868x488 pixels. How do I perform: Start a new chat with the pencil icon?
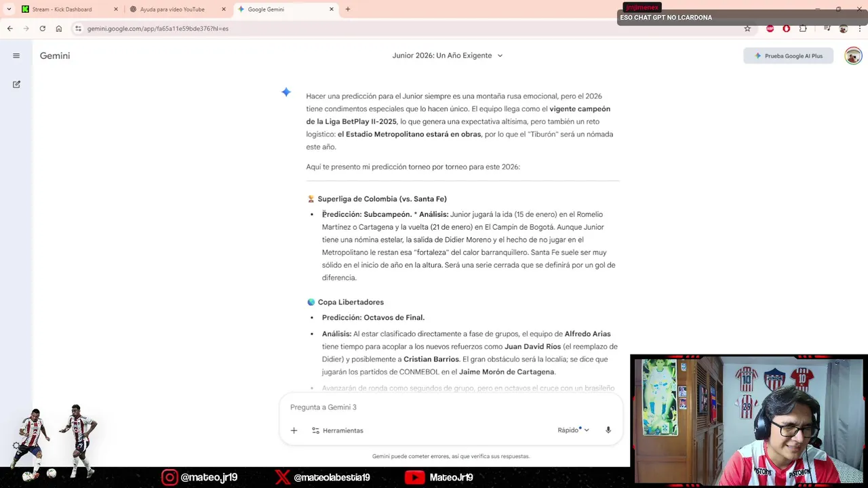[16, 84]
